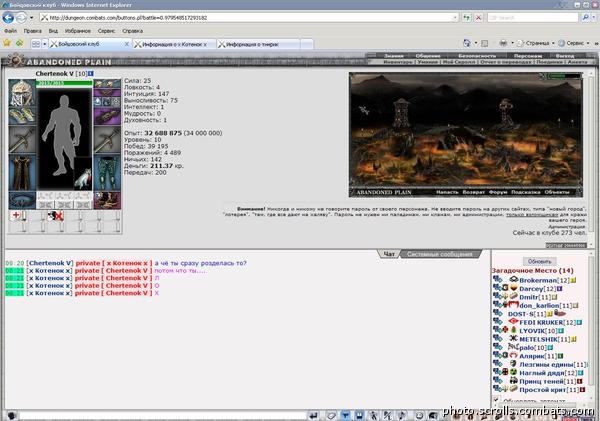The image size is (600, 421).
Task: Open the print options dropdown arrow
Action: pyautogui.click(x=512, y=43)
